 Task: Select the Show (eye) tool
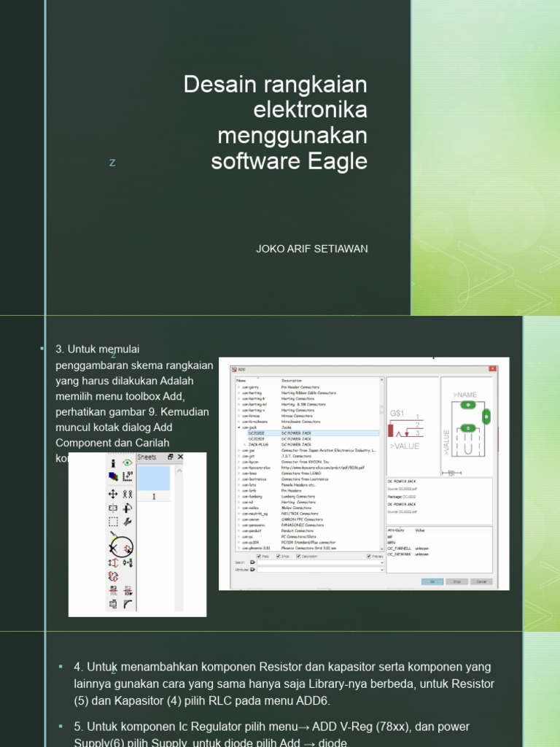(x=127, y=463)
